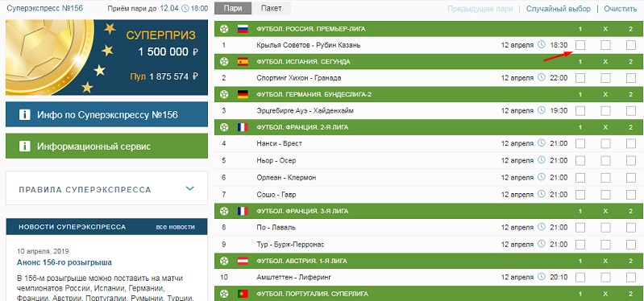Check outcome 2 for Амштеттен - Лиферинг
The width and height of the screenshot is (644, 301).
pos(631,278)
